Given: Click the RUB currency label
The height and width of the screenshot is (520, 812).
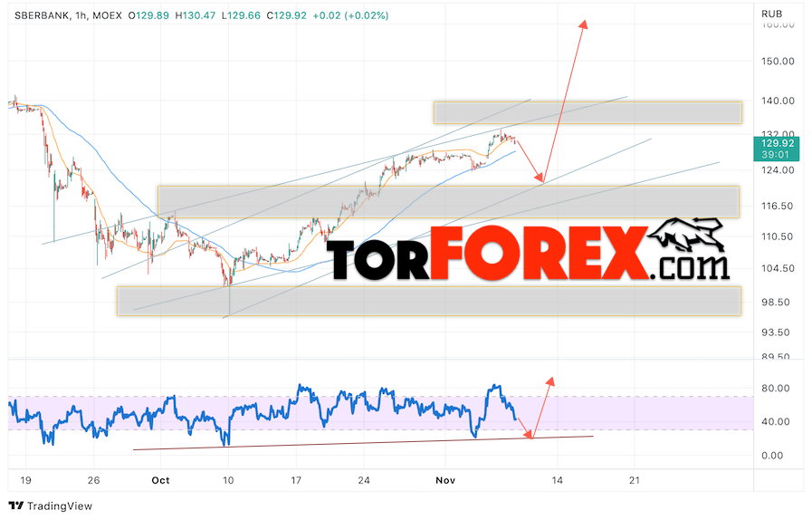Looking at the screenshot, I should coord(771,14).
